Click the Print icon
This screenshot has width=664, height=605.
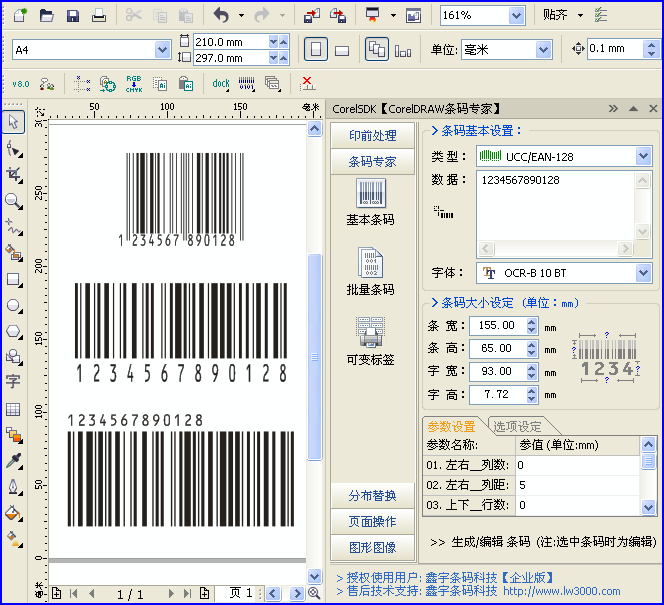(99, 16)
